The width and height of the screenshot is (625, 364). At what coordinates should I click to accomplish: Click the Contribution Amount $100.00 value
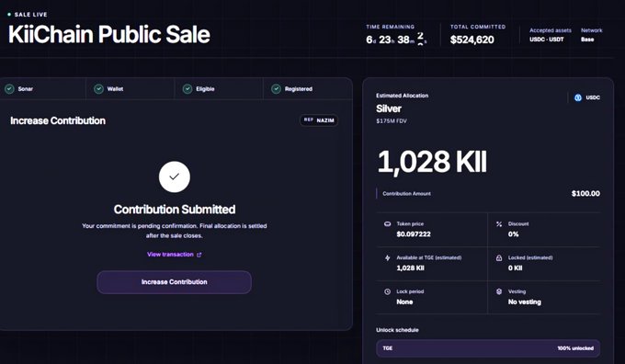(585, 194)
